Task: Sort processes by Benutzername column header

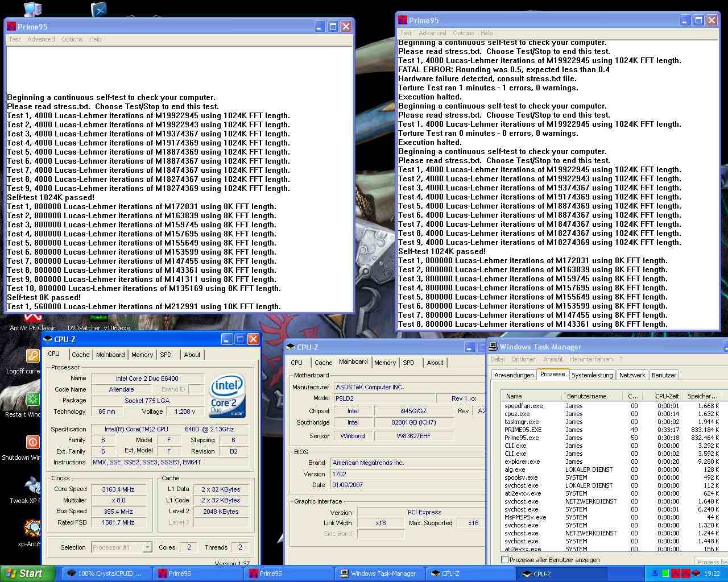Action: coord(591,396)
